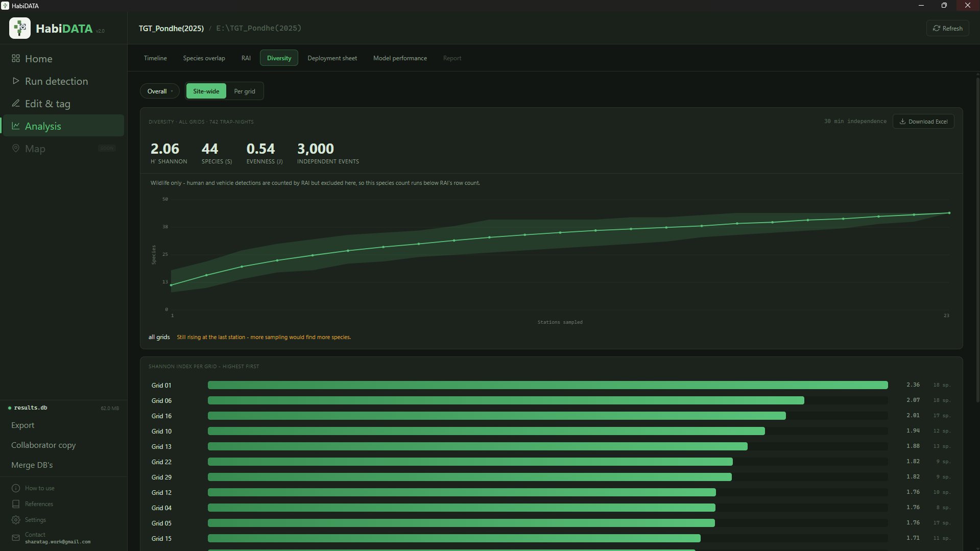Click the vertical scrollbar on the right

coord(977,239)
